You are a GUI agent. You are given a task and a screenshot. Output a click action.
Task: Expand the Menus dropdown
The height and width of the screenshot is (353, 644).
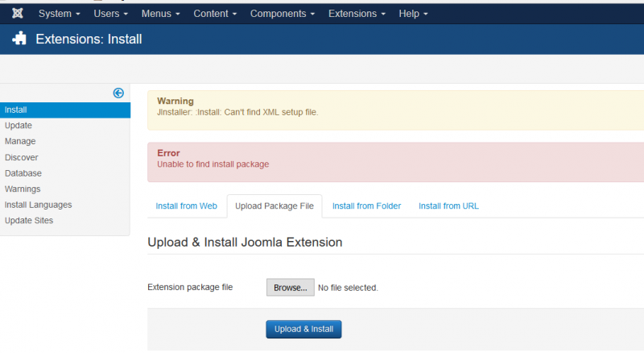click(x=160, y=14)
